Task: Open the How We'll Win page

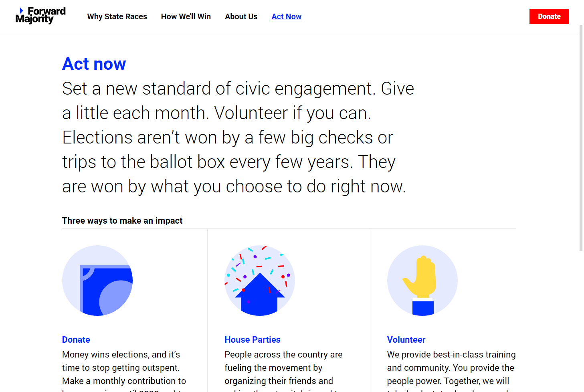Action: [186, 16]
